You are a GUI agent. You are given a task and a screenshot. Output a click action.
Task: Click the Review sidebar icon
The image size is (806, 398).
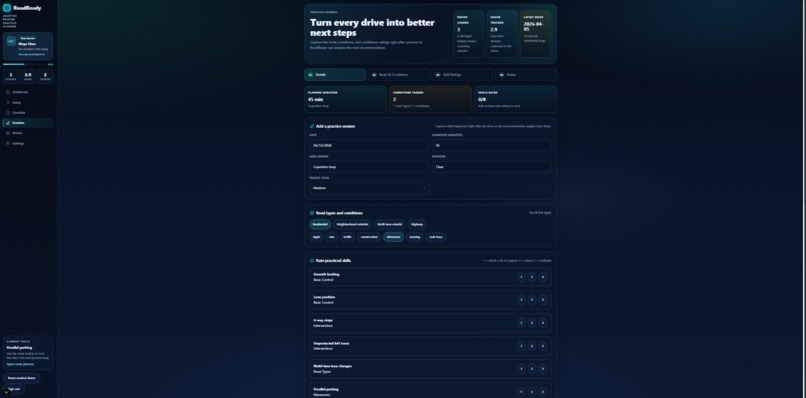pos(8,133)
